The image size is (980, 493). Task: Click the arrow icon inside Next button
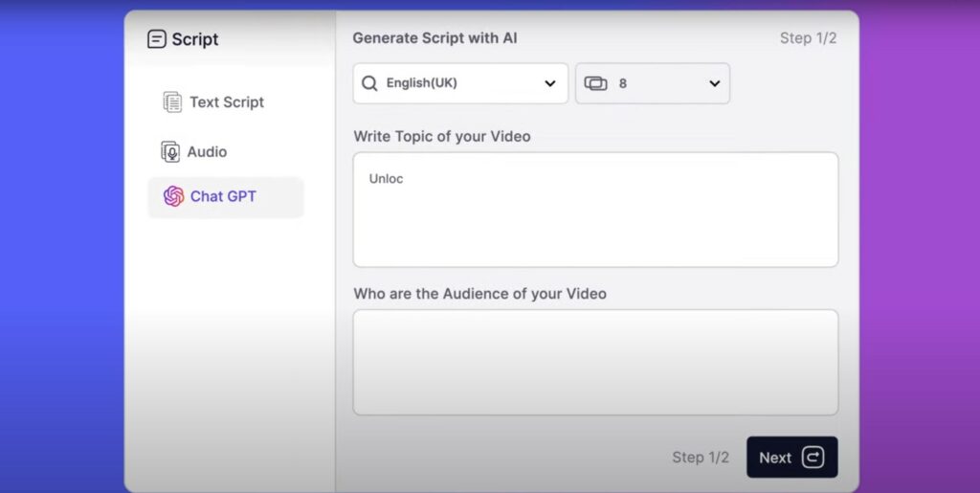point(813,458)
